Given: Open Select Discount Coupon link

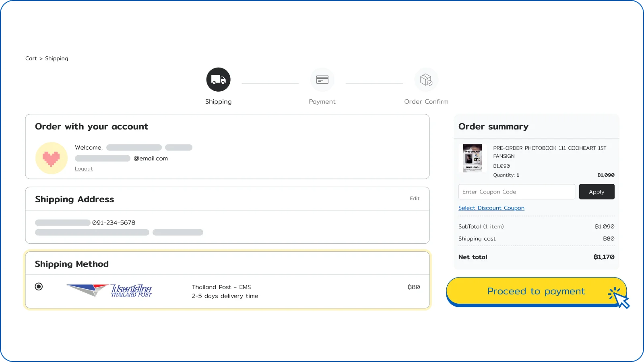Looking at the screenshot, I should [491, 208].
